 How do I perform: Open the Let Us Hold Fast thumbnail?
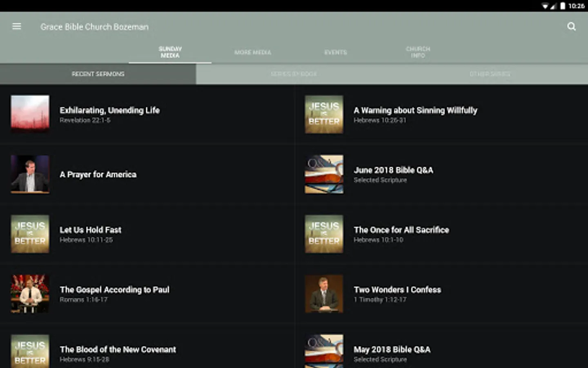(x=30, y=234)
